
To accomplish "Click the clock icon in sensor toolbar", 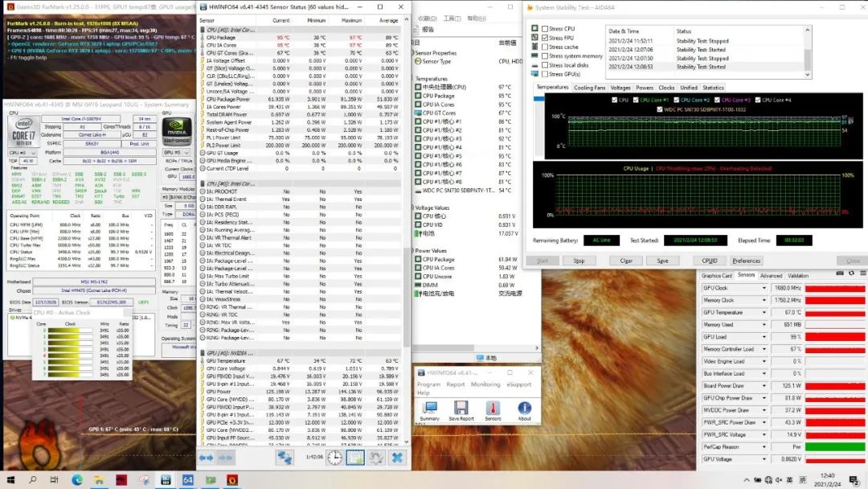I will [x=334, y=458].
